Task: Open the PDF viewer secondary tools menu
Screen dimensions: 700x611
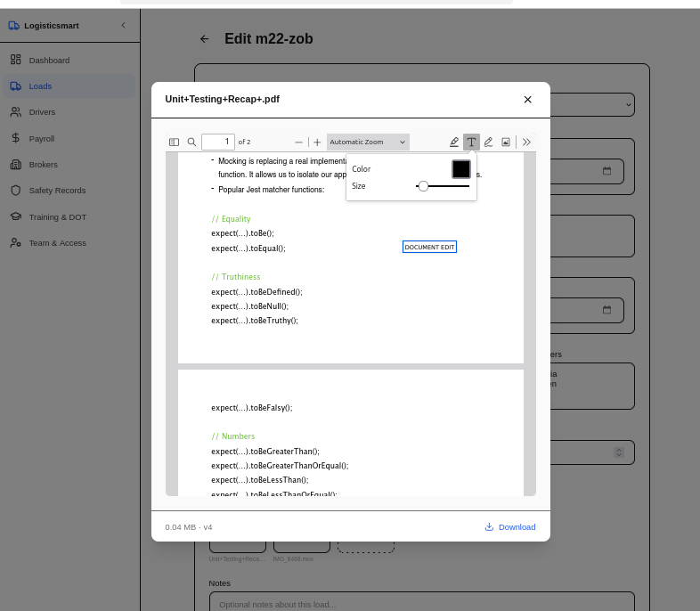Action: (x=527, y=142)
